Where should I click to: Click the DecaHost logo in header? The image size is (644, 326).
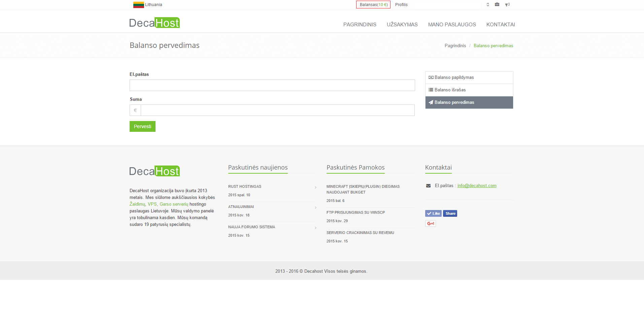(x=155, y=23)
